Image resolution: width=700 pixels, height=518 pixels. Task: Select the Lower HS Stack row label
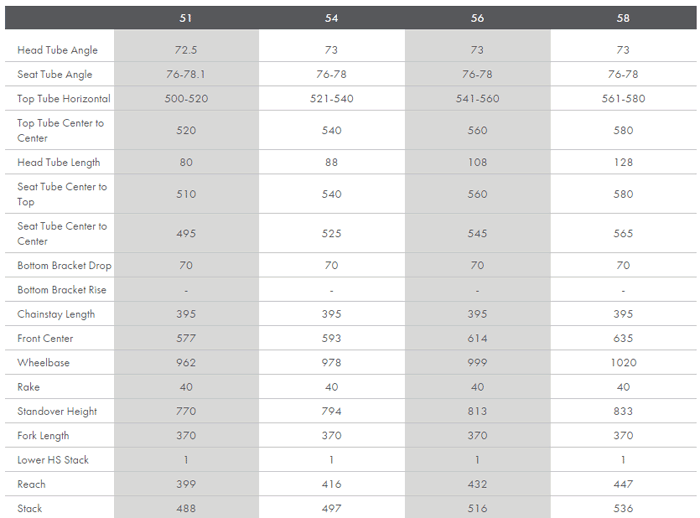coord(53,460)
